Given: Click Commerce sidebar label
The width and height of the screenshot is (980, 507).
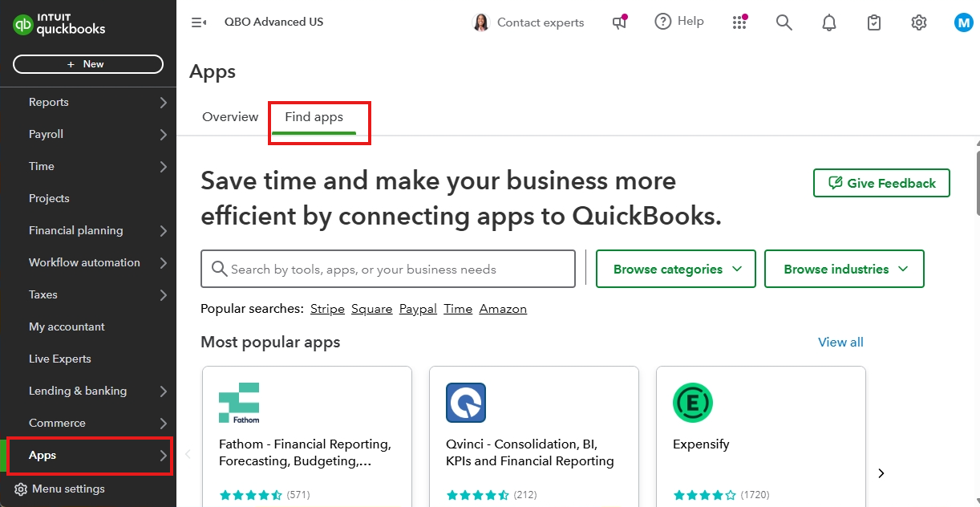Looking at the screenshot, I should 57,423.
